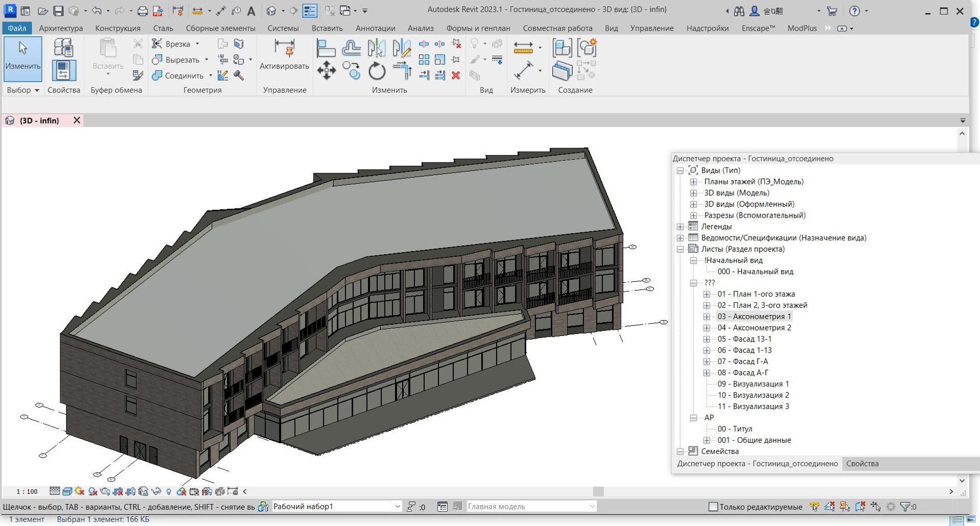Toggle Thin Lines in quick access toolbar

(x=310, y=11)
